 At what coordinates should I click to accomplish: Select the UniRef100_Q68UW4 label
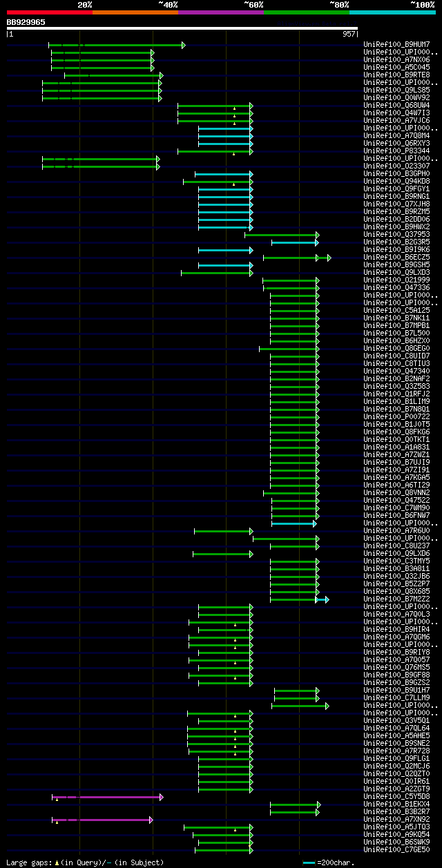pyautogui.click(x=396, y=106)
